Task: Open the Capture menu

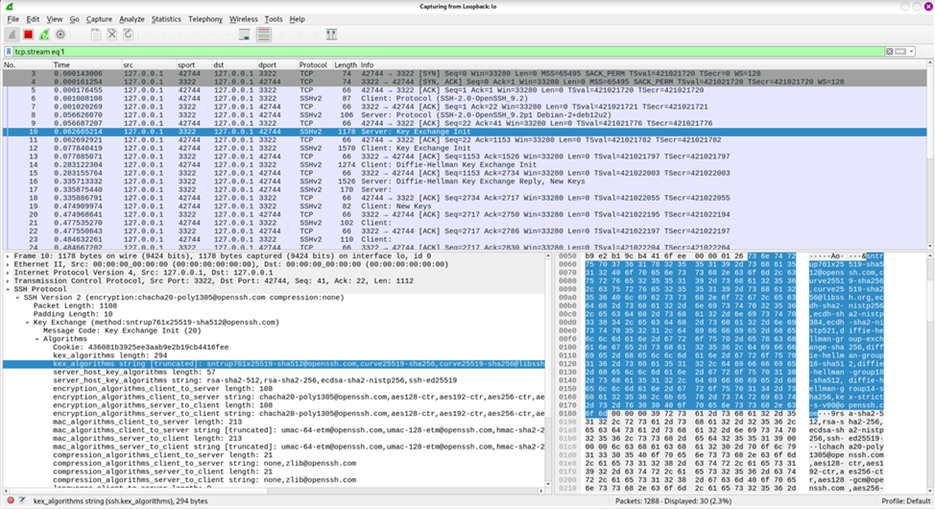Action: click(x=99, y=19)
